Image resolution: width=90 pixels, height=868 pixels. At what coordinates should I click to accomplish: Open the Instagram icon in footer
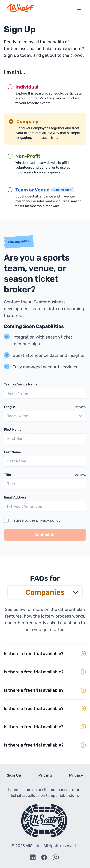(56, 857)
